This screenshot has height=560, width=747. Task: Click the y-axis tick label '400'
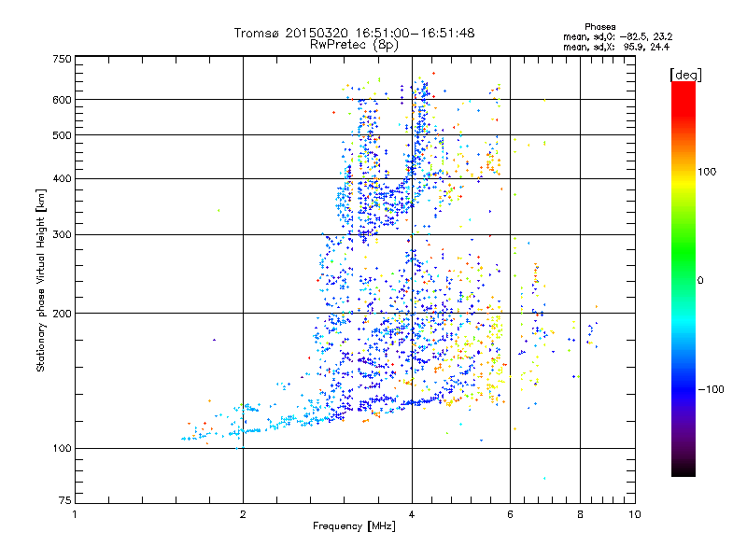tap(62, 179)
